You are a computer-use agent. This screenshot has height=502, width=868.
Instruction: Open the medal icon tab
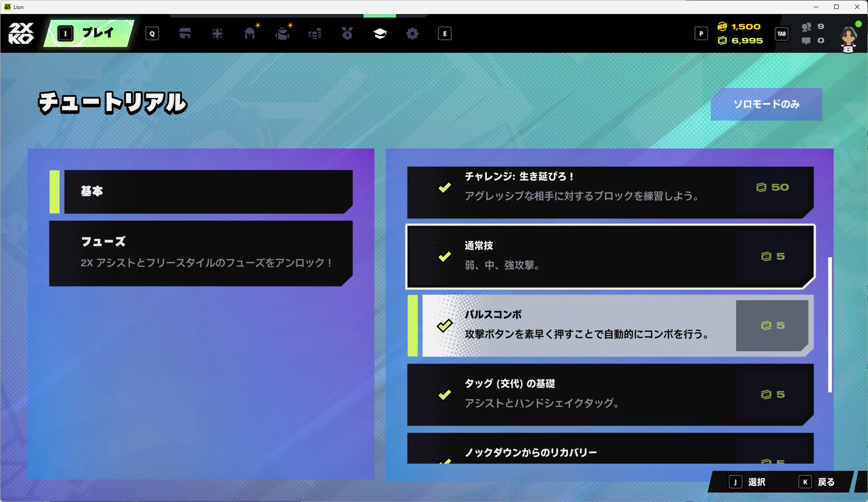tap(347, 33)
